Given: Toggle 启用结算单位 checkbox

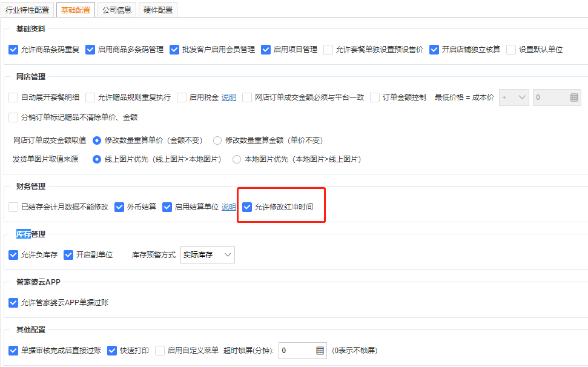Looking at the screenshot, I should coord(167,207).
